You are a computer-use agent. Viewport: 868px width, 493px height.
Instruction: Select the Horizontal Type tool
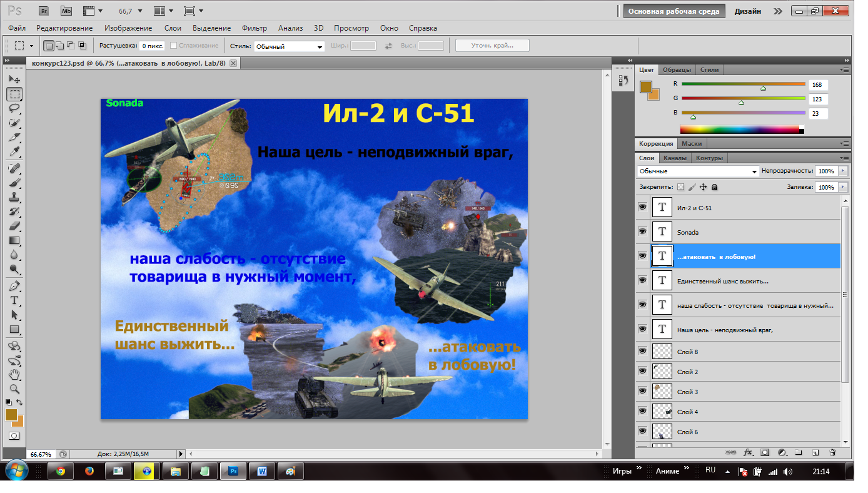click(14, 301)
